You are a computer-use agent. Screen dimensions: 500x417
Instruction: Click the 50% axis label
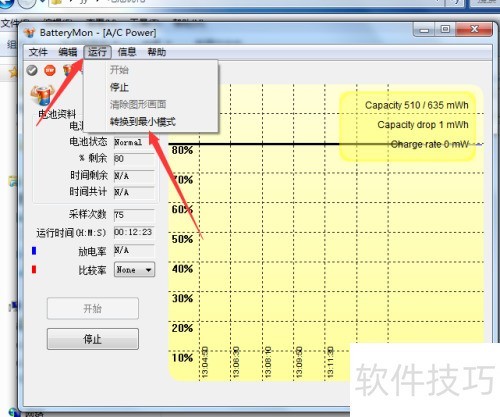tap(182, 239)
